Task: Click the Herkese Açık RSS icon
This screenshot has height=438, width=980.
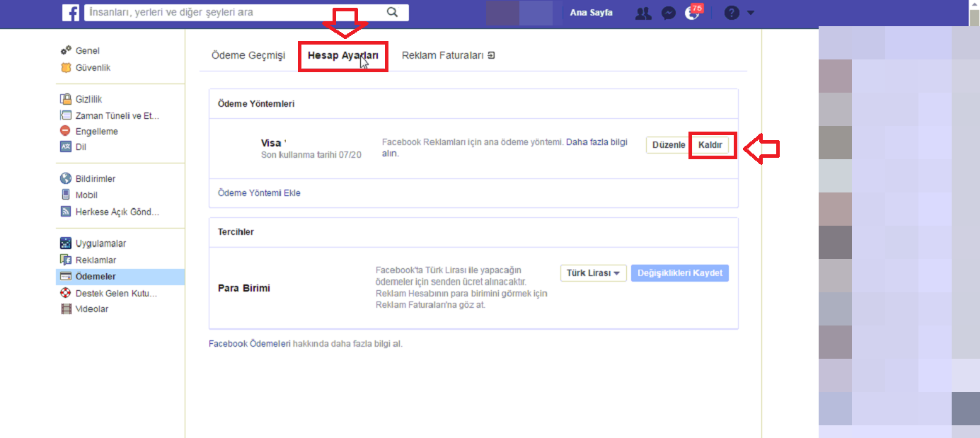Action: pyautogui.click(x=66, y=212)
